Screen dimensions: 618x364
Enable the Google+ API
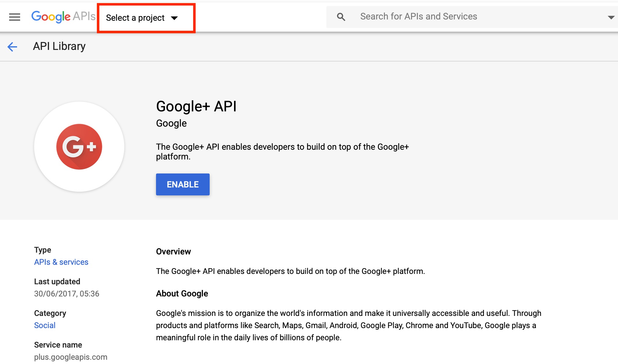tap(183, 184)
